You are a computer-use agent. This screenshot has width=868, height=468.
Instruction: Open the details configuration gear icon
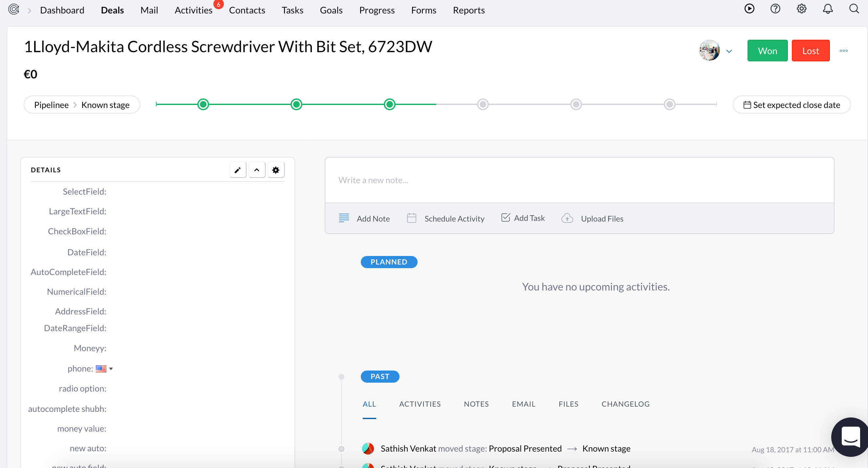276,170
